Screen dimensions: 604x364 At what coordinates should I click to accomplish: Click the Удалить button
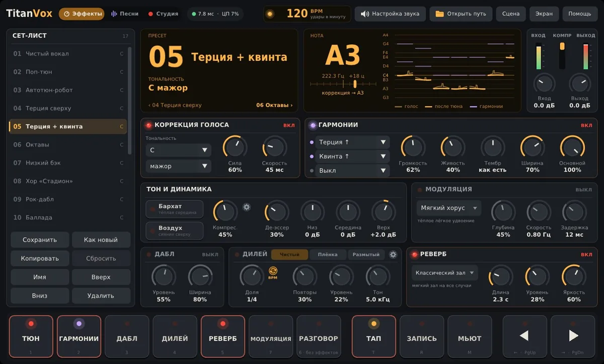pyautogui.click(x=101, y=296)
